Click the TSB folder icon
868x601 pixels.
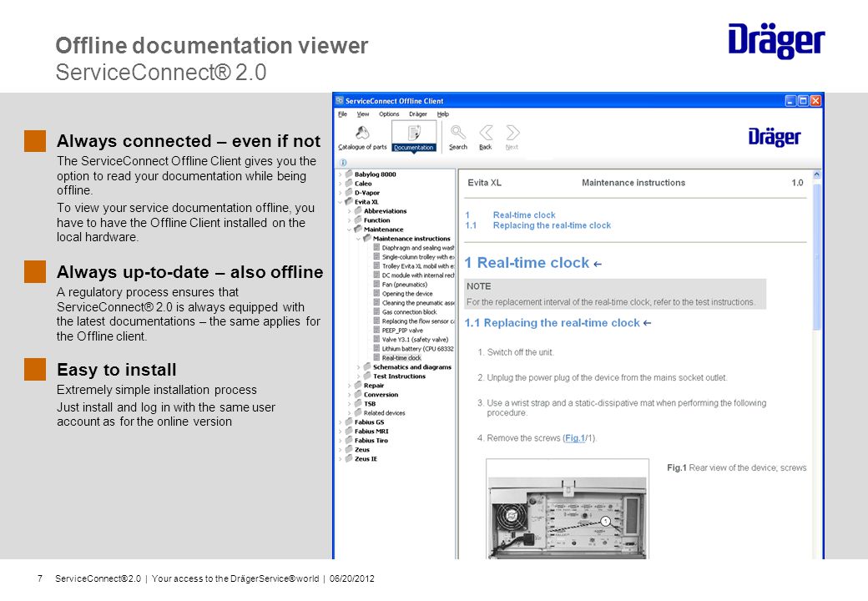point(358,403)
